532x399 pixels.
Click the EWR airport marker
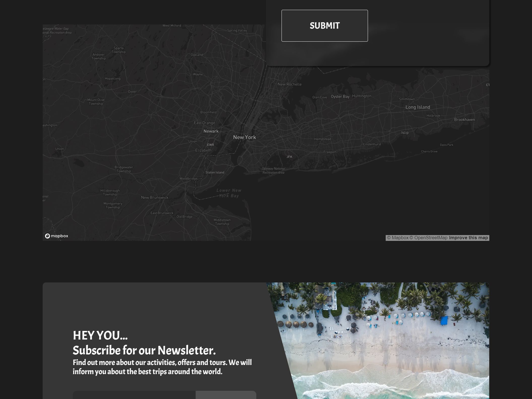coord(210,145)
